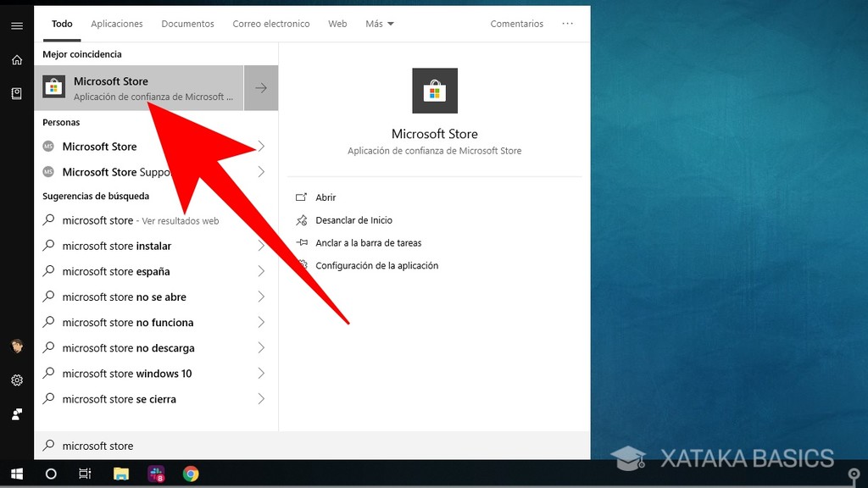This screenshot has width=868, height=488.
Task: Click Abrir to open Microsoft Store
Action: 325,197
